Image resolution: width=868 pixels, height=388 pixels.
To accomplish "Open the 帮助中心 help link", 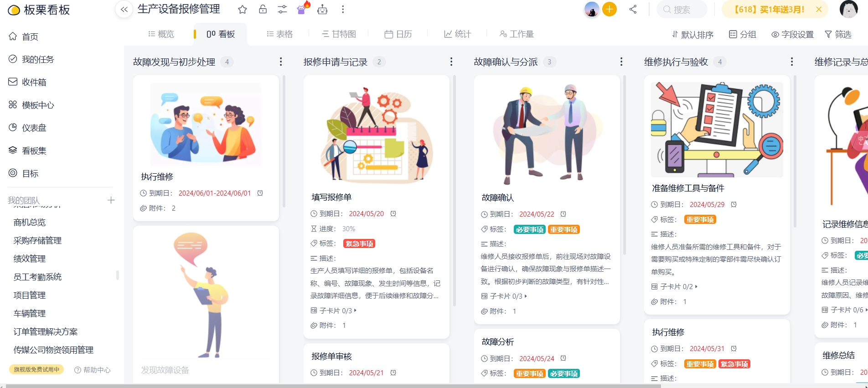I will (93, 370).
